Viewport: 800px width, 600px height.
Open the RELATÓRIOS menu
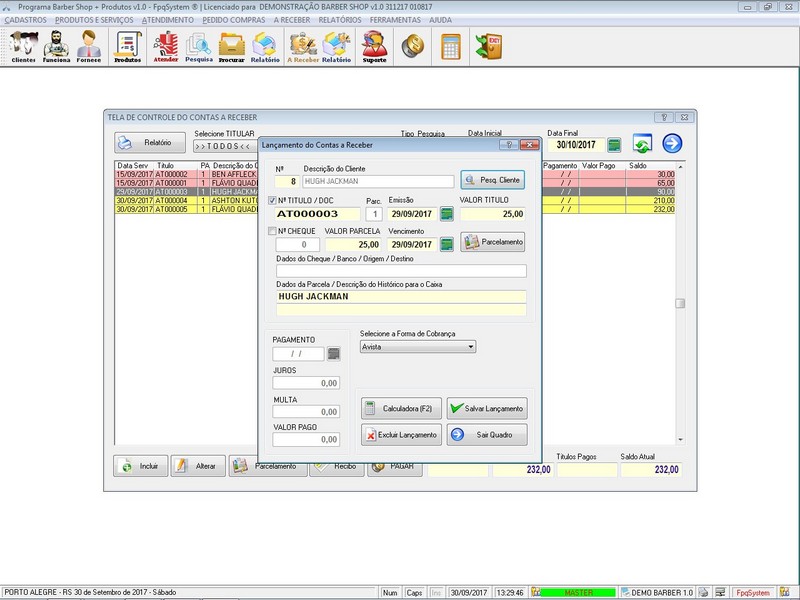tap(340, 20)
